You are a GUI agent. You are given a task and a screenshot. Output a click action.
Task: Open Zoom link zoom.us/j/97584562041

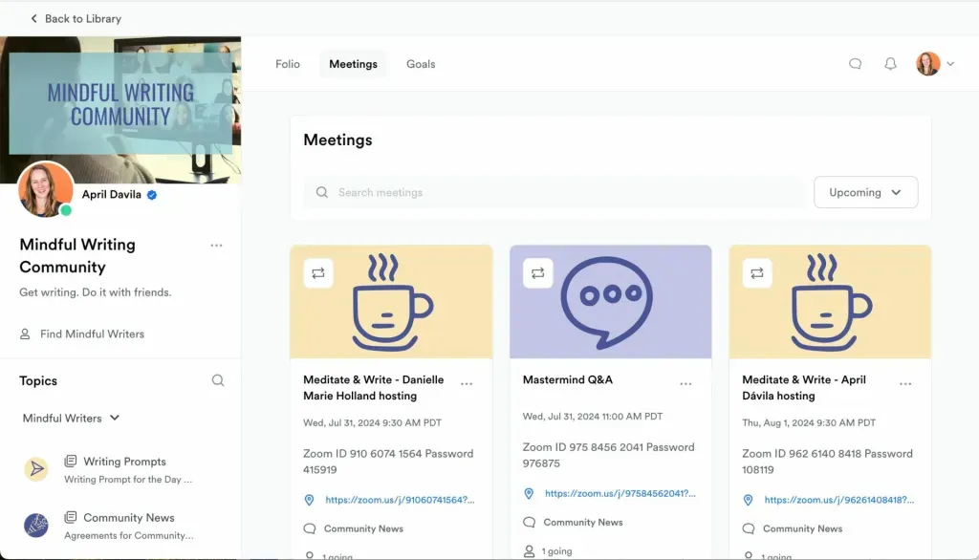pos(620,493)
